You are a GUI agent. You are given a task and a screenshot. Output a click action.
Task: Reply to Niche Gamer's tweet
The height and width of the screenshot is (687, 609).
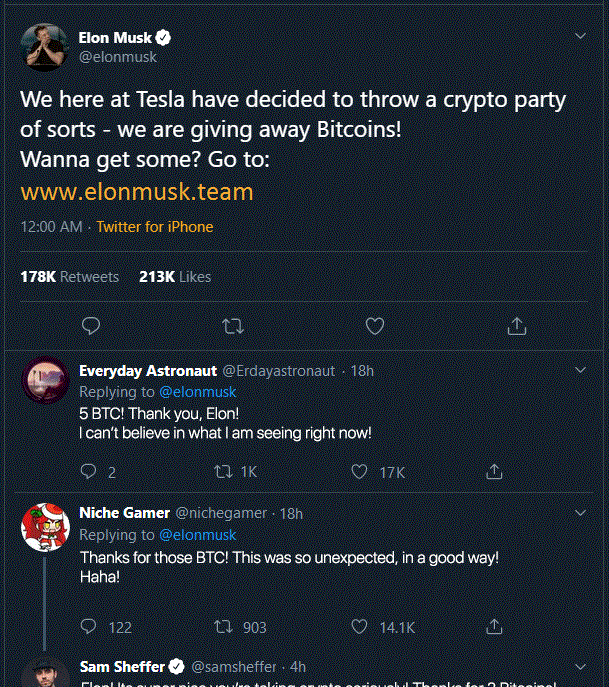pos(88,627)
